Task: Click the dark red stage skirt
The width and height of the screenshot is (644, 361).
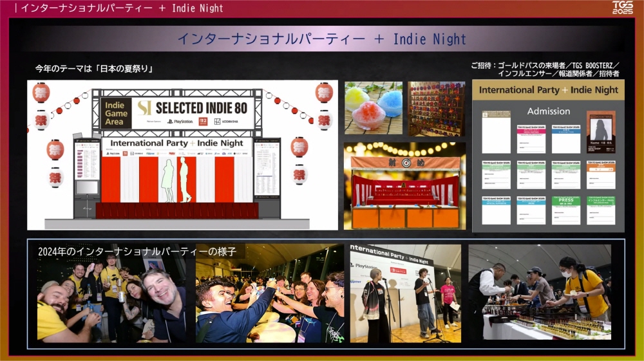Action: pos(177,210)
